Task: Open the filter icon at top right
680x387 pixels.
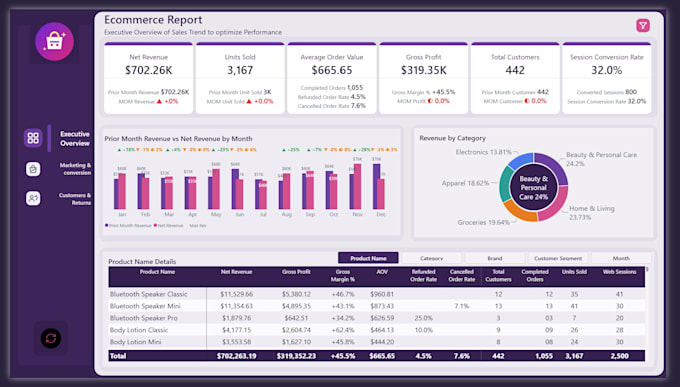Action: pyautogui.click(x=643, y=26)
